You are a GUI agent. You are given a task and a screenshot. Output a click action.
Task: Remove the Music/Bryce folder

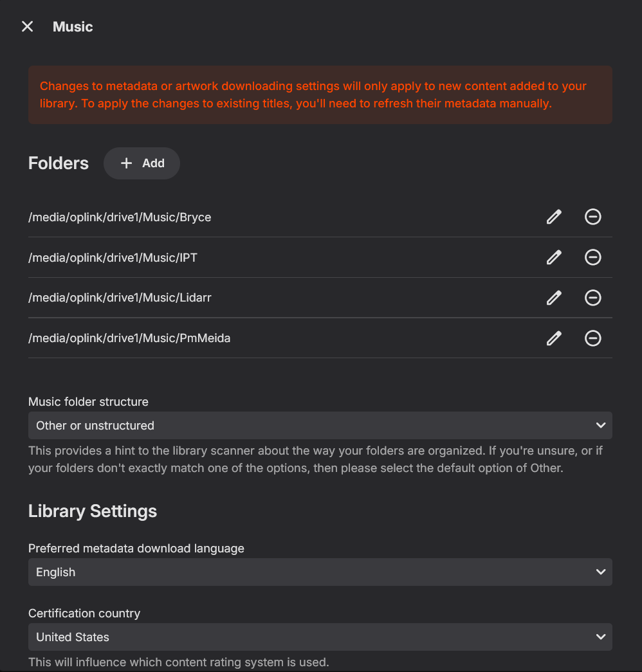coord(592,217)
